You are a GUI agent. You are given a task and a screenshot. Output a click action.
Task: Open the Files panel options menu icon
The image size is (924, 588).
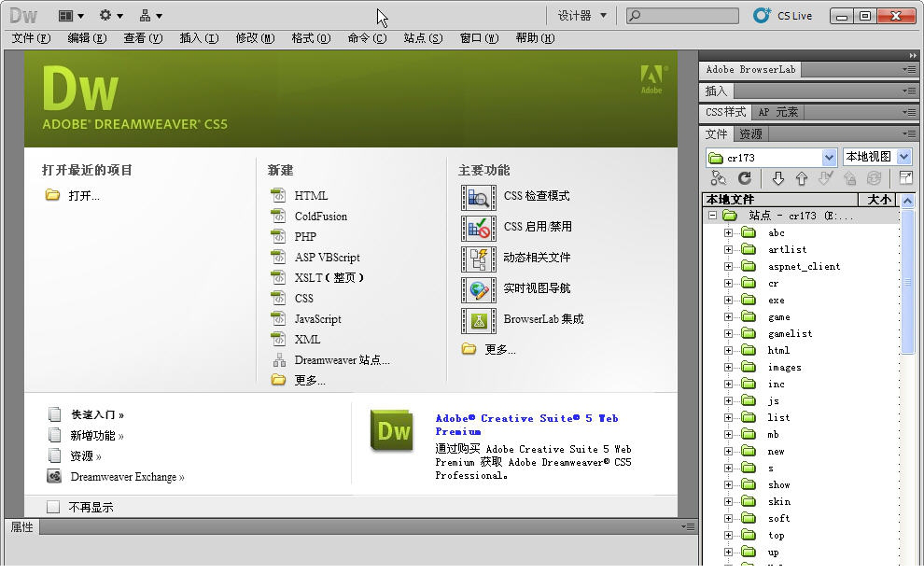909,133
